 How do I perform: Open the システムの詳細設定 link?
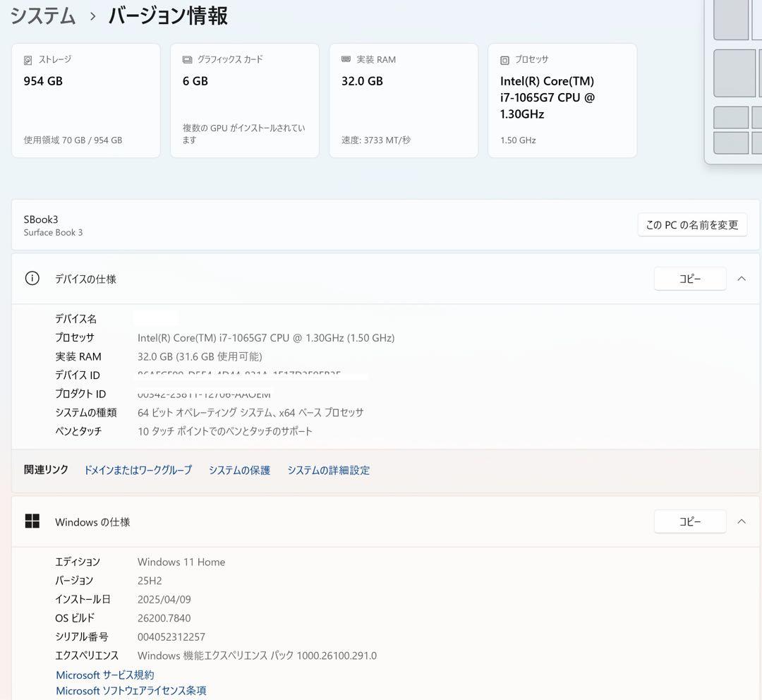(x=329, y=470)
